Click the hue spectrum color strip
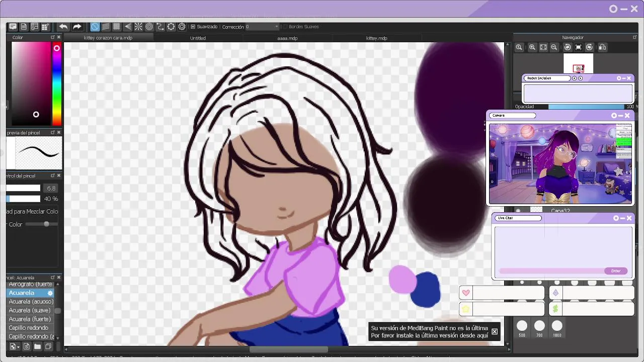 pos(57,84)
